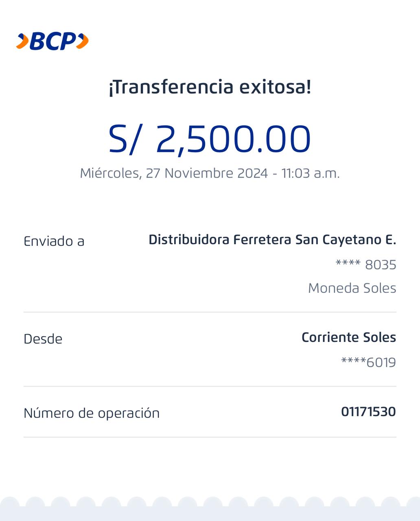Click the divider line below Moneda Soles
Image resolution: width=420 pixels, height=521 pixels.
pyautogui.click(x=210, y=312)
